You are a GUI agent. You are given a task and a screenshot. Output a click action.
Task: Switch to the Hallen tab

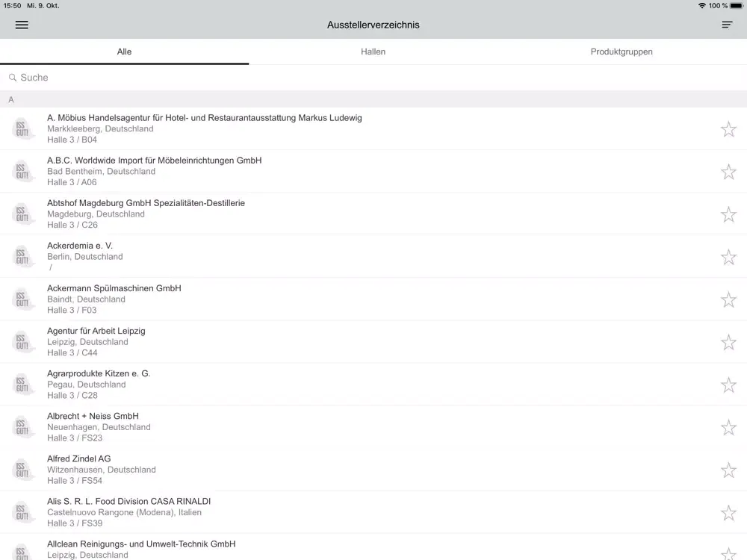(373, 52)
